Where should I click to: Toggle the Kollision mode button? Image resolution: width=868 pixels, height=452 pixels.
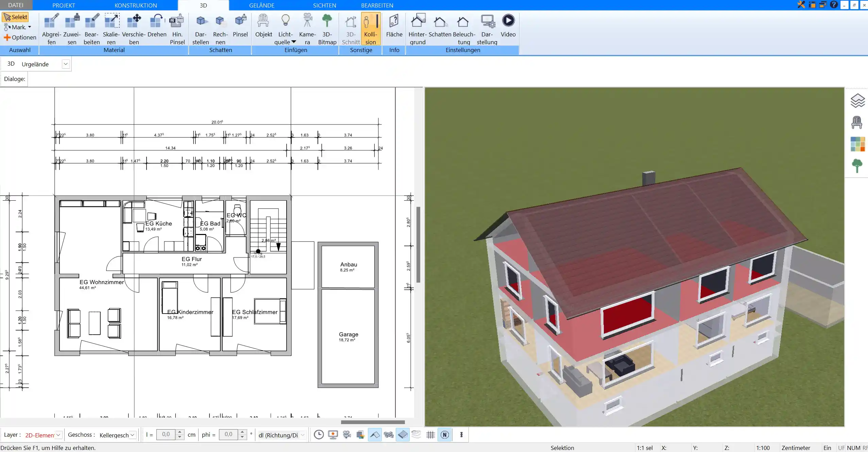371,29
